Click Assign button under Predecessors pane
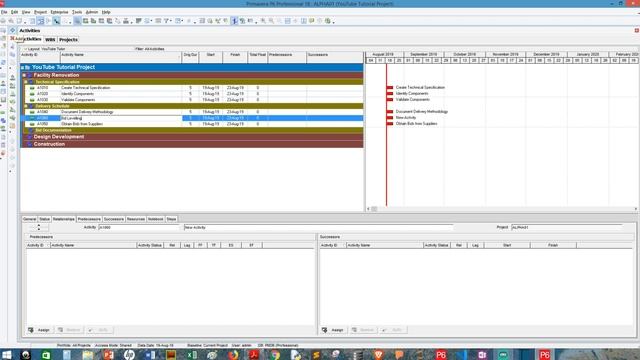The height and width of the screenshot is (360, 640). tap(40, 330)
